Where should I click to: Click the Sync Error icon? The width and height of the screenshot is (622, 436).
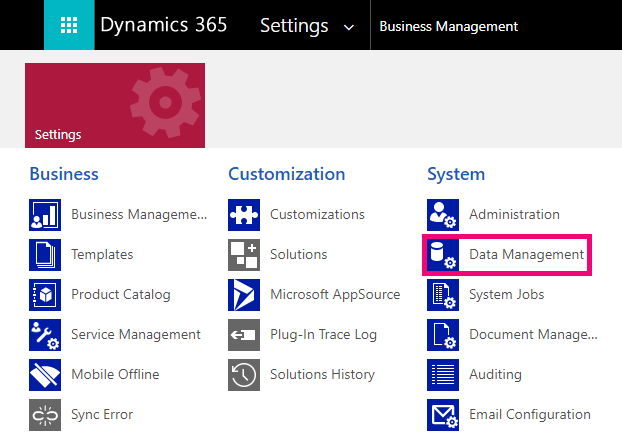(x=45, y=415)
